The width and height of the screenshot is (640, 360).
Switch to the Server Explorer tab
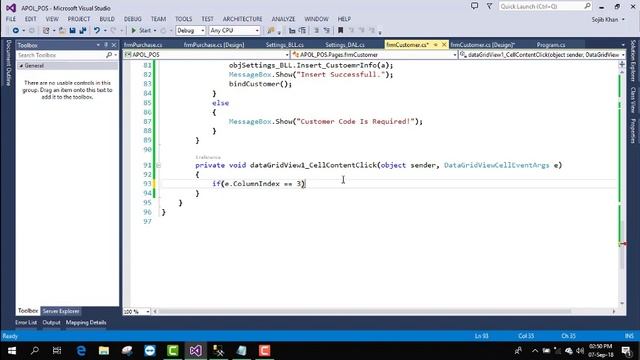coord(61,311)
